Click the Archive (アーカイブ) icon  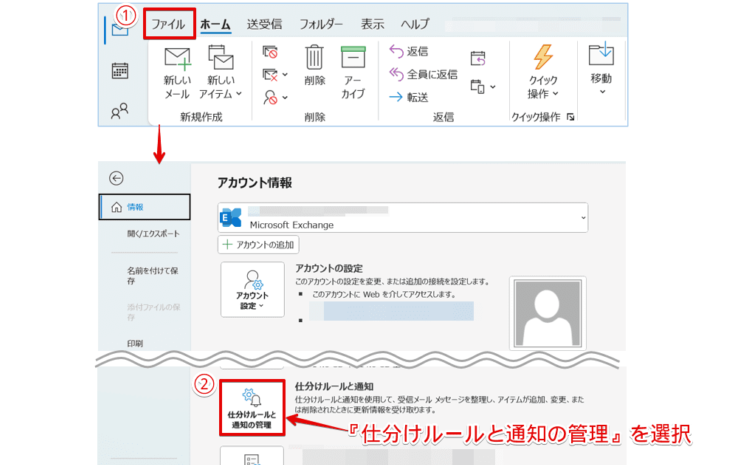pyautogui.click(x=352, y=62)
